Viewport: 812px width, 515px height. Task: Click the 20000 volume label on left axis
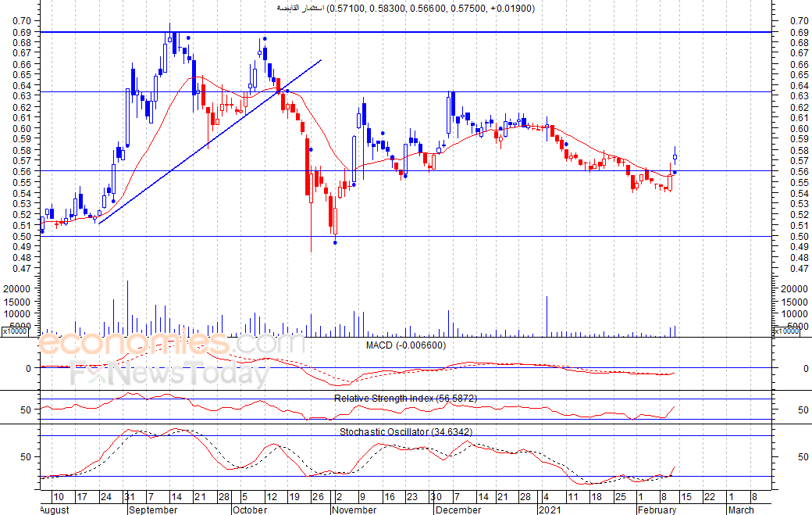[17, 289]
